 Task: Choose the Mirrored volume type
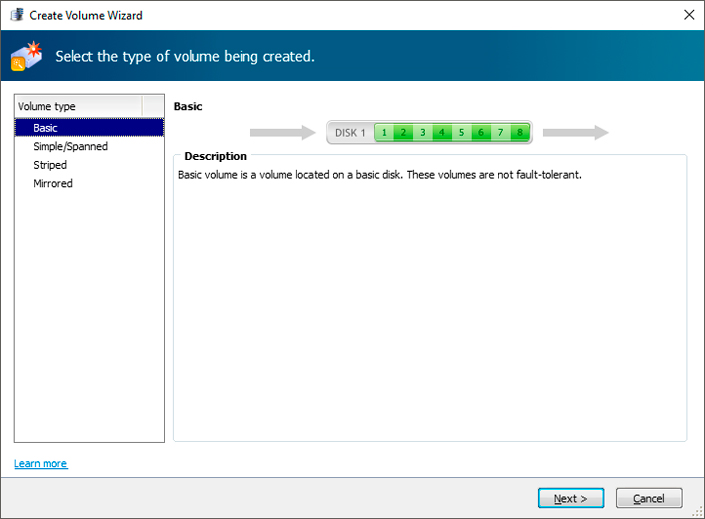click(89, 183)
